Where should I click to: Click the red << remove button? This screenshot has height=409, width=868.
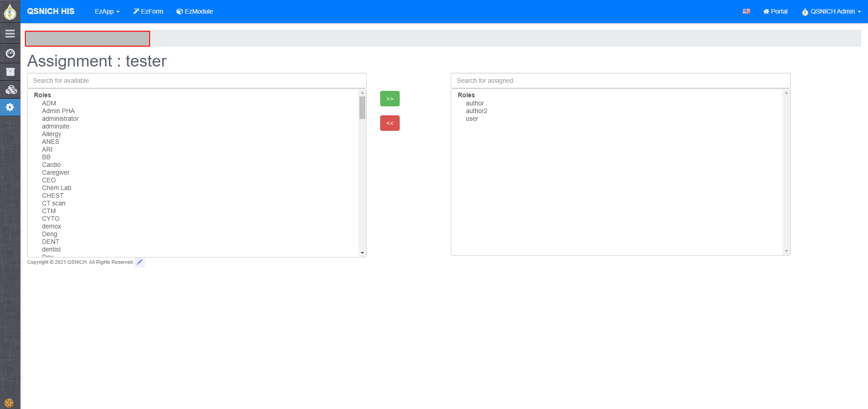coord(390,123)
